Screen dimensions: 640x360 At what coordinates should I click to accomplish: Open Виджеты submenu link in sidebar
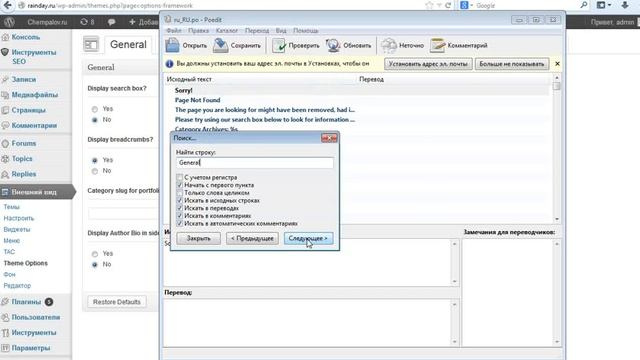(x=17, y=229)
